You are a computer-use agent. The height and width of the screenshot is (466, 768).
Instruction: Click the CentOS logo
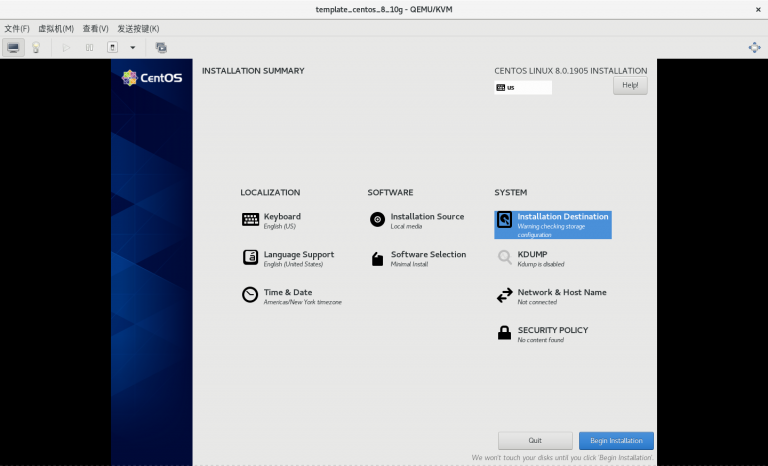pyautogui.click(x=152, y=77)
